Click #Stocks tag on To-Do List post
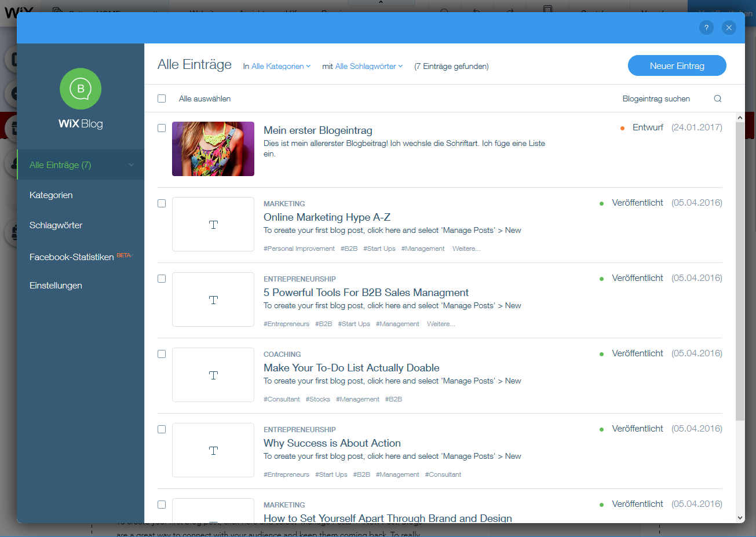The width and height of the screenshot is (756, 537). [318, 399]
